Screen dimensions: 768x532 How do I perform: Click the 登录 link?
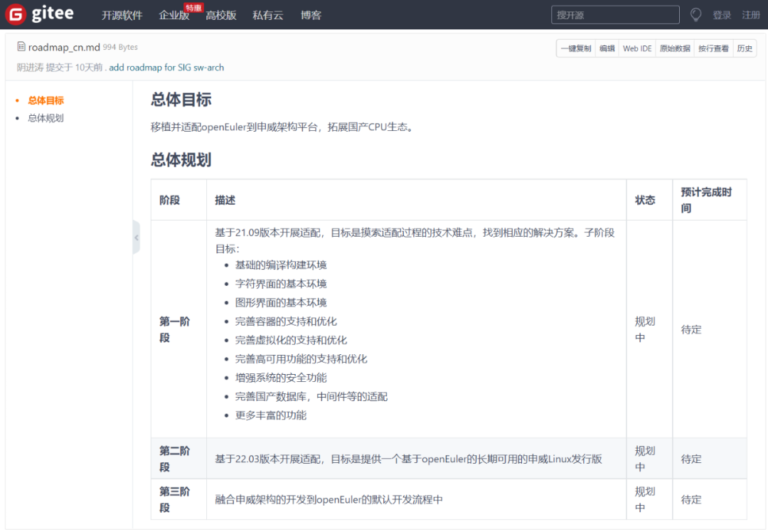(x=722, y=15)
